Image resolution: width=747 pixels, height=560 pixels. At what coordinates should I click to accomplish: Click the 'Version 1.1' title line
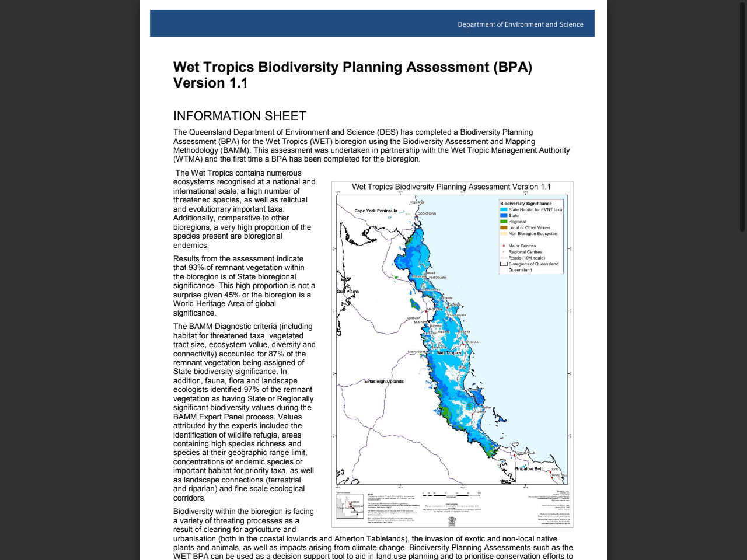211,83
